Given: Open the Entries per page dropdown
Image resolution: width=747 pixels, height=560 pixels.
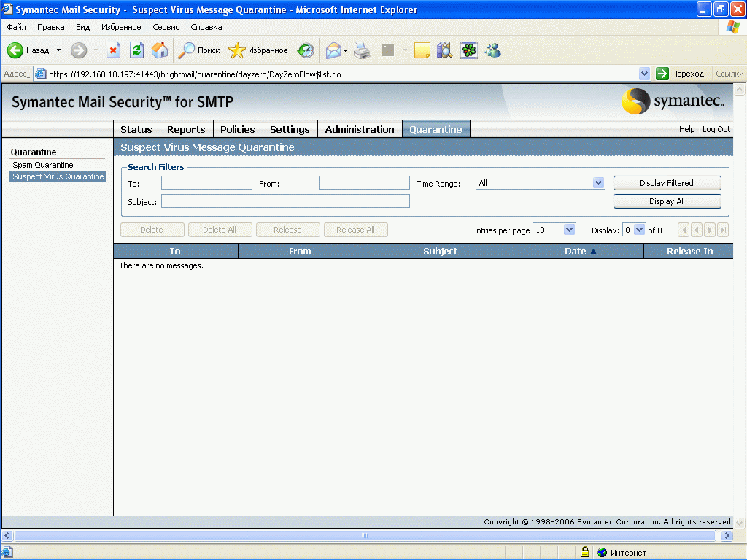Looking at the screenshot, I should [x=570, y=230].
